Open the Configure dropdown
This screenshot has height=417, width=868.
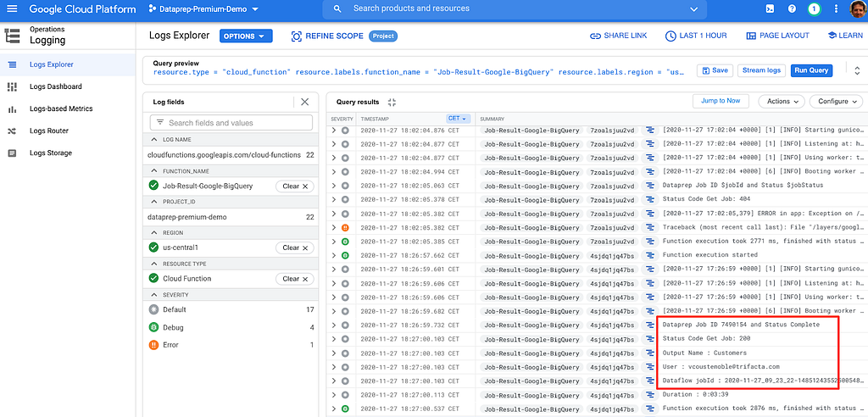[837, 102]
